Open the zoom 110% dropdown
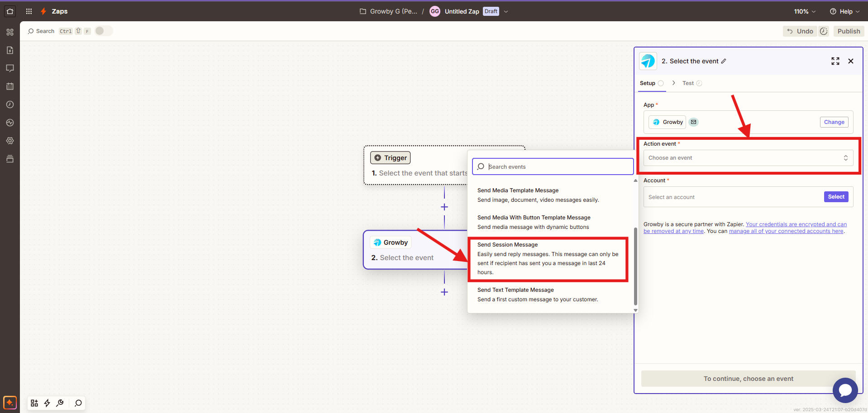This screenshot has height=413, width=868. [x=805, y=11]
